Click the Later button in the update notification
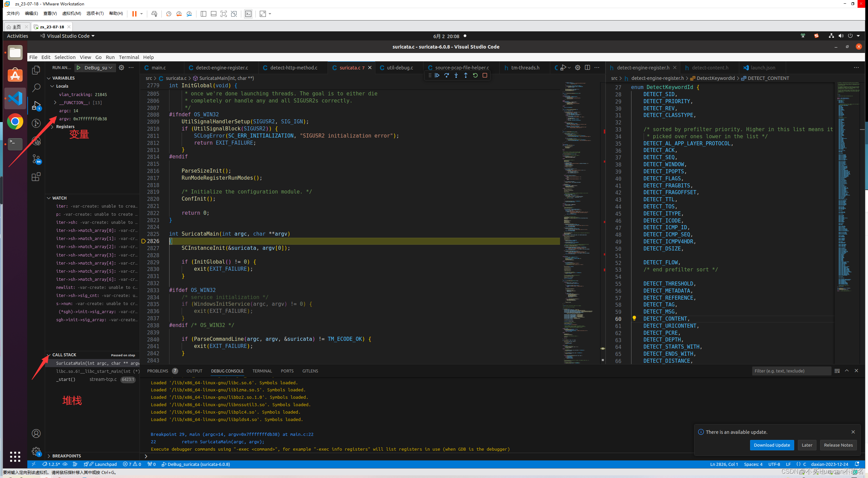This screenshot has height=478, width=868. click(x=807, y=445)
